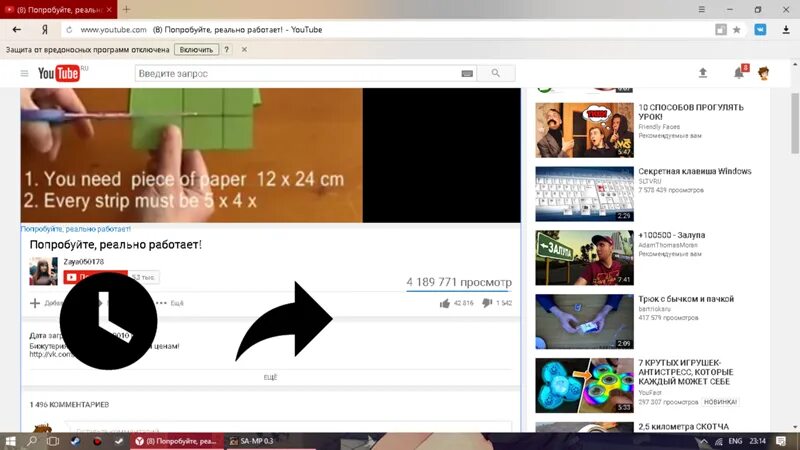
Task: Open Windows action center icon
Action: pos(781,441)
